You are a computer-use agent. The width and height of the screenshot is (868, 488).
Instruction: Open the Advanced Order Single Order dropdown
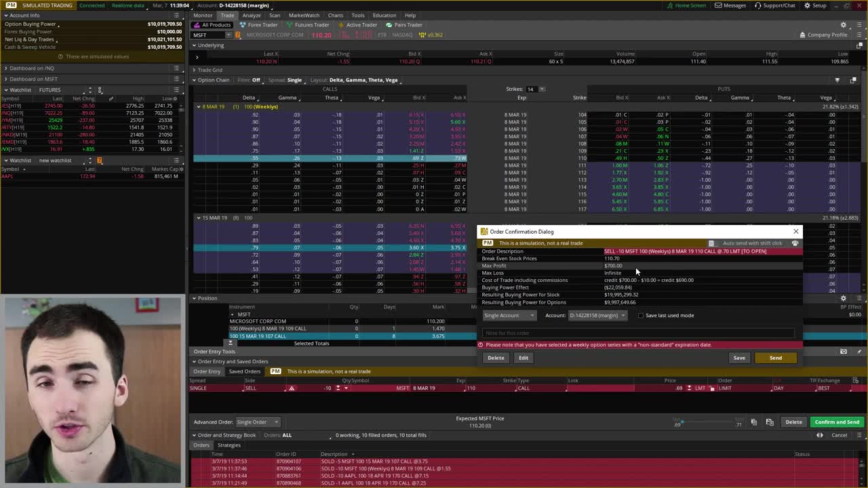(x=257, y=422)
